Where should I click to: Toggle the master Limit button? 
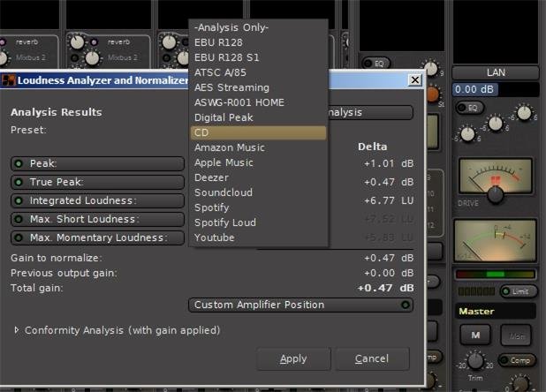point(519,291)
